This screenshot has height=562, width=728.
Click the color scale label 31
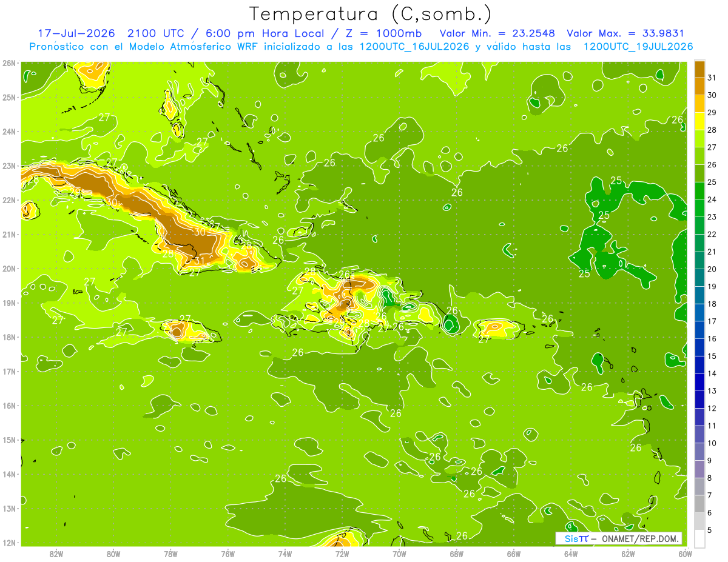[x=710, y=78]
